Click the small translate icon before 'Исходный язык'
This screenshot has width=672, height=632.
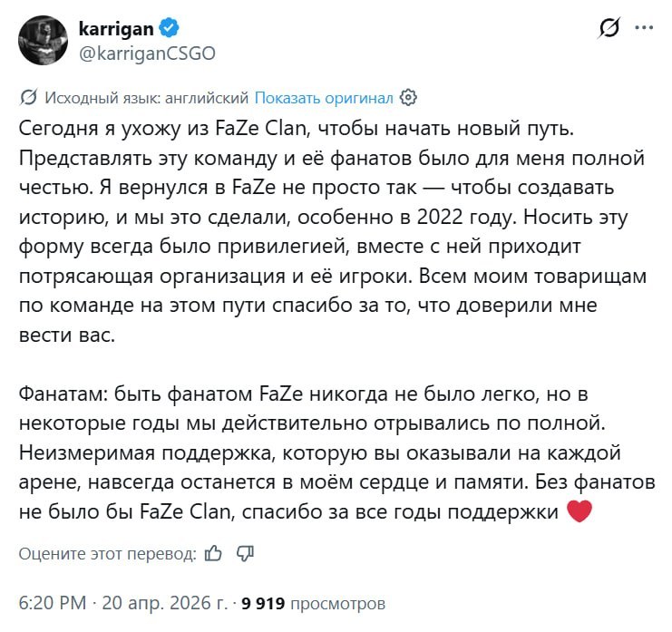coord(28,97)
